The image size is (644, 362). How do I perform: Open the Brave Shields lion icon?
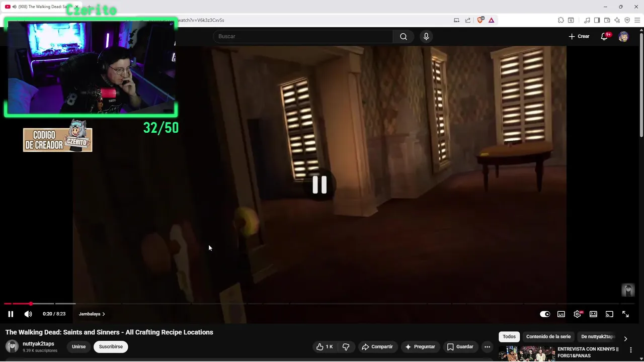(480, 20)
